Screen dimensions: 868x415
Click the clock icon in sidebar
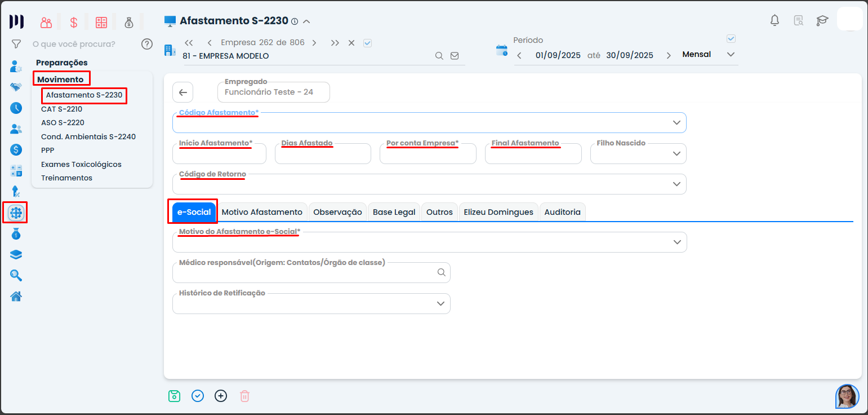pyautogui.click(x=16, y=108)
